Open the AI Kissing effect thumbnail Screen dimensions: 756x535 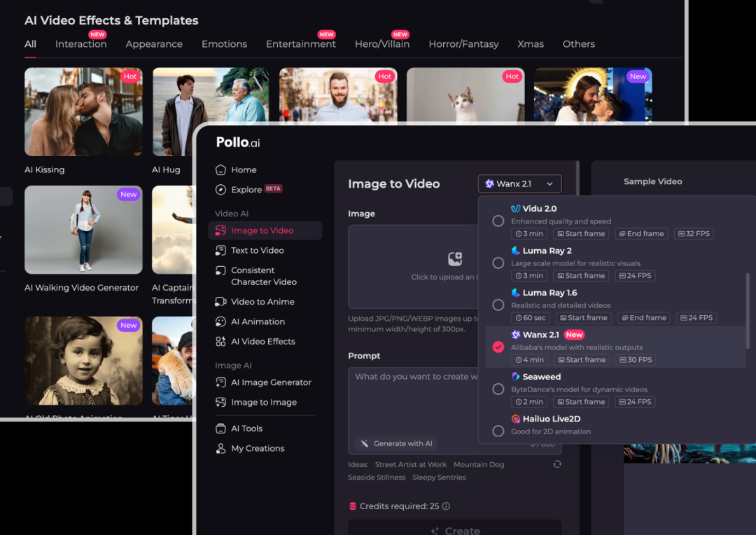[83, 112]
